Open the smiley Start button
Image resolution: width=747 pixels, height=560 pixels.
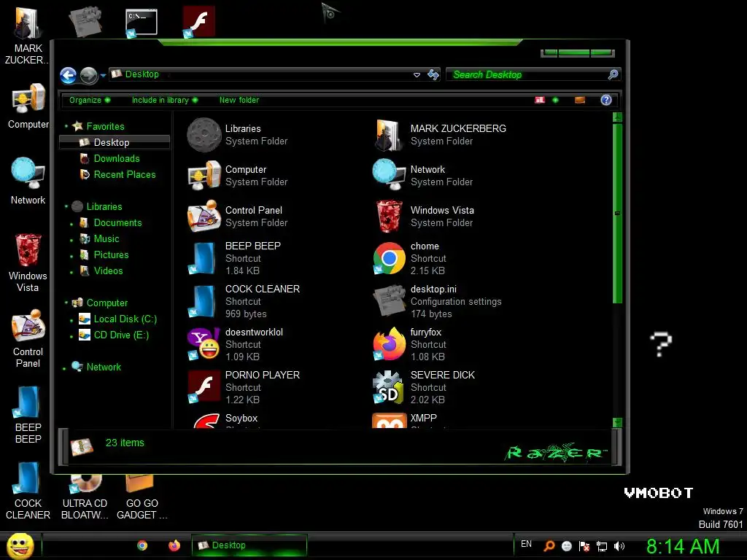(20, 545)
